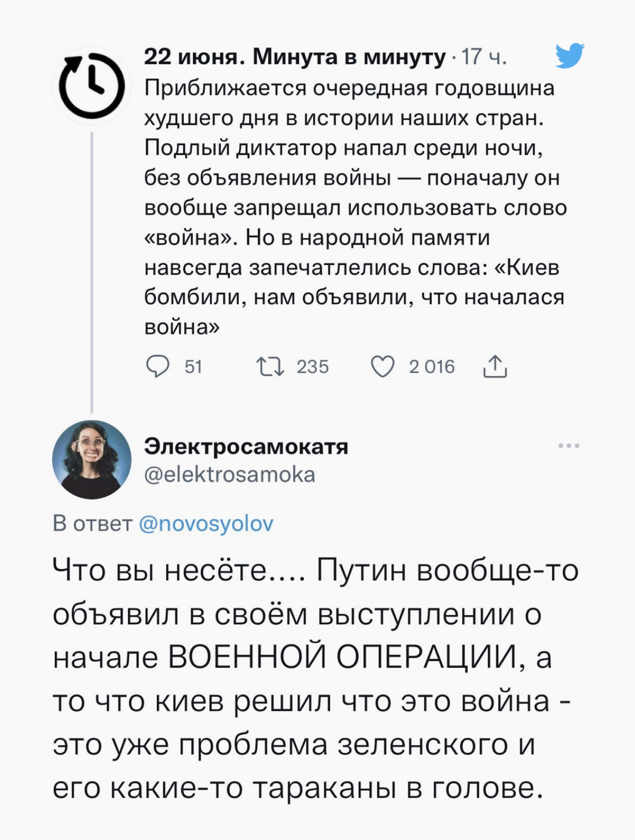Click the blue Twitter bird logo

click(569, 55)
